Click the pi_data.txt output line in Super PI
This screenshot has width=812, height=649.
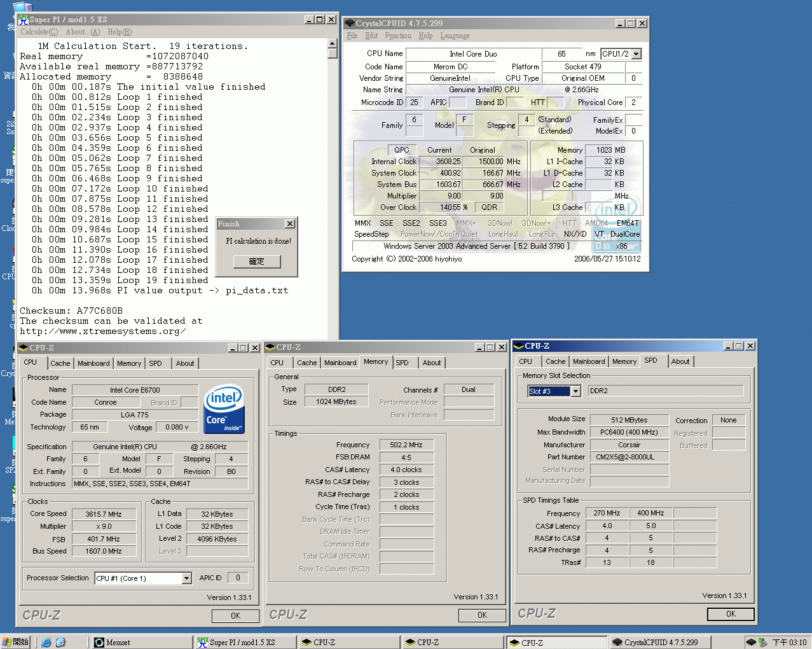[160, 291]
